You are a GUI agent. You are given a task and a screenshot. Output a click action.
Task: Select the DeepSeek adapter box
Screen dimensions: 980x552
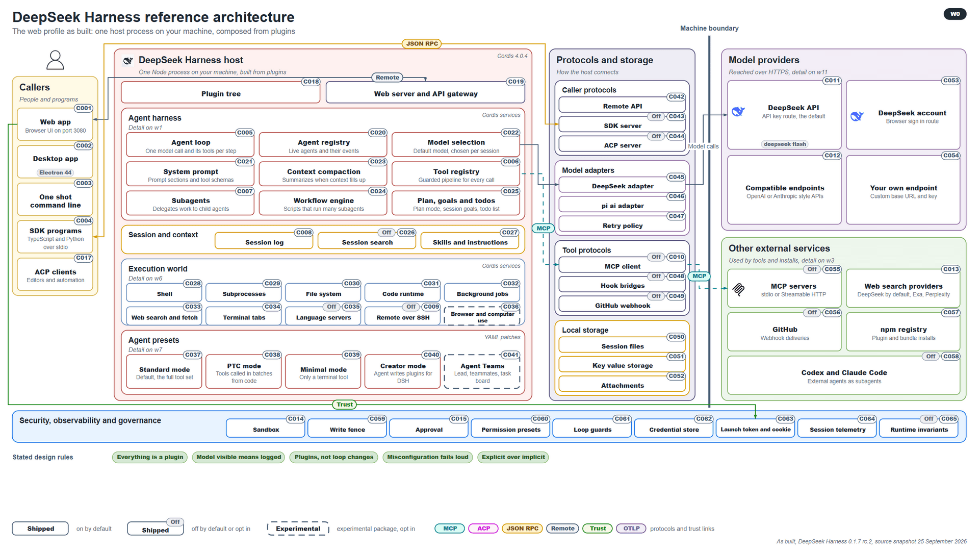(x=622, y=185)
